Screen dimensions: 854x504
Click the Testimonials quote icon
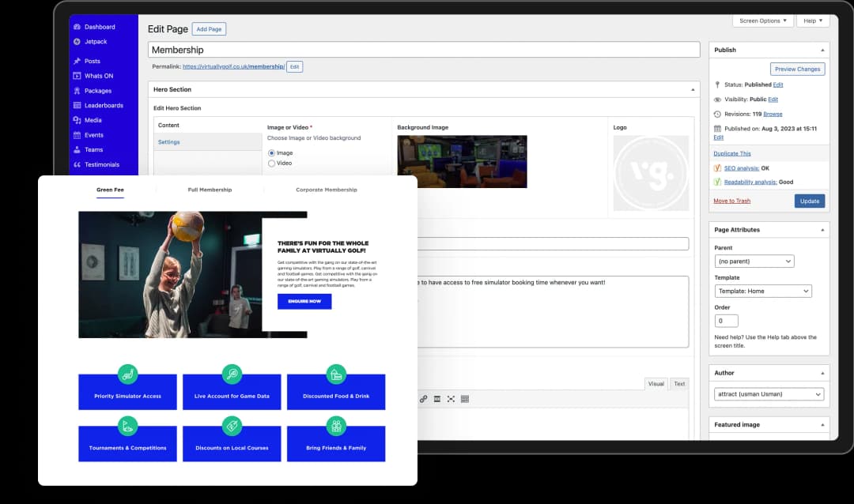point(77,164)
